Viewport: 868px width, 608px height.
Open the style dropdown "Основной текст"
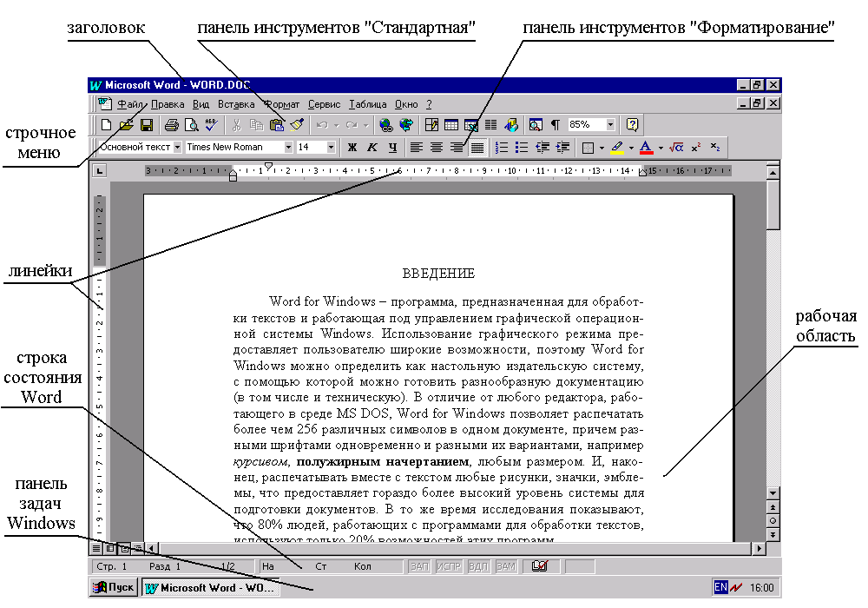(x=177, y=148)
